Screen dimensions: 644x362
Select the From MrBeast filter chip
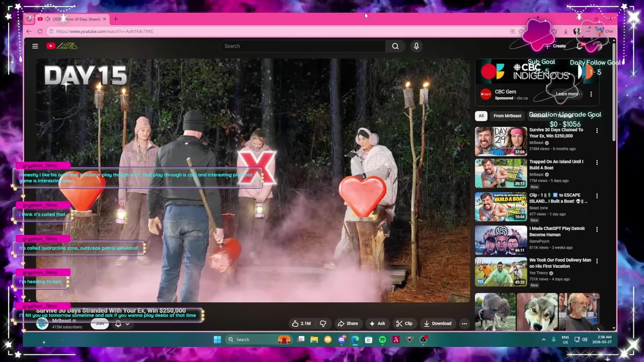507,116
